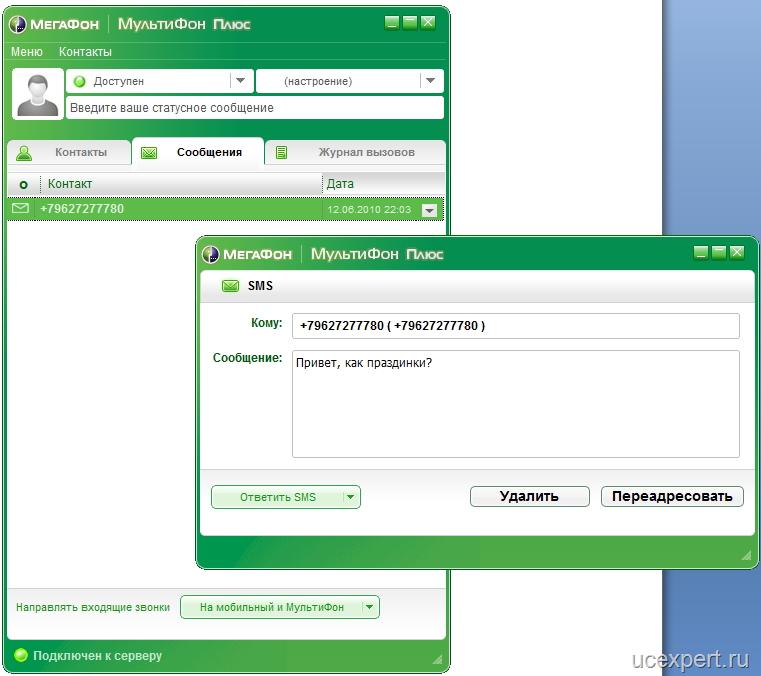Click journal icon on Журнал вызовов tab
The height and width of the screenshot is (676, 761).
tap(281, 153)
